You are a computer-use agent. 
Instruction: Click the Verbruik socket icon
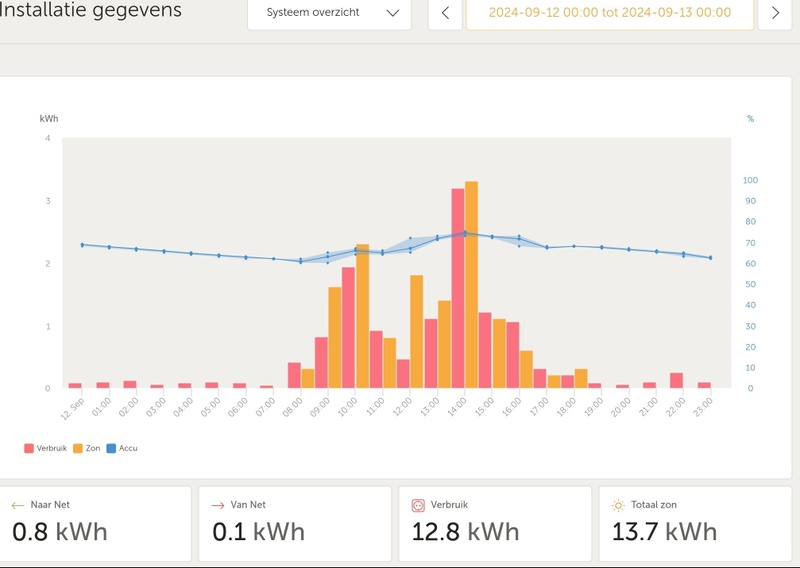[x=418, y=506]
